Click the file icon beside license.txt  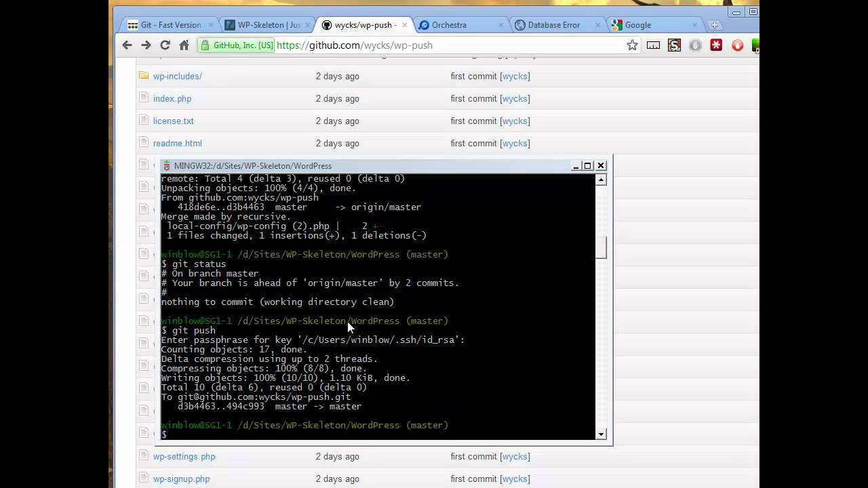pyautogui.click(x=144, y=120)
